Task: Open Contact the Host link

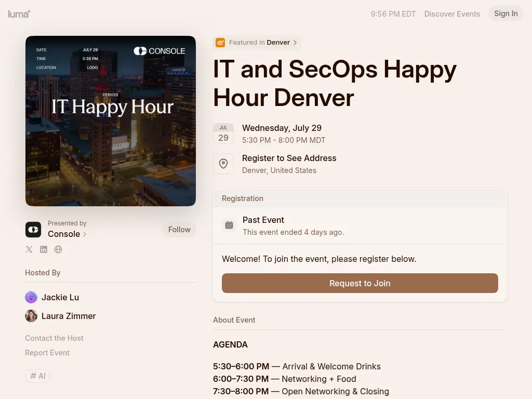Action: tap(54, 338)
